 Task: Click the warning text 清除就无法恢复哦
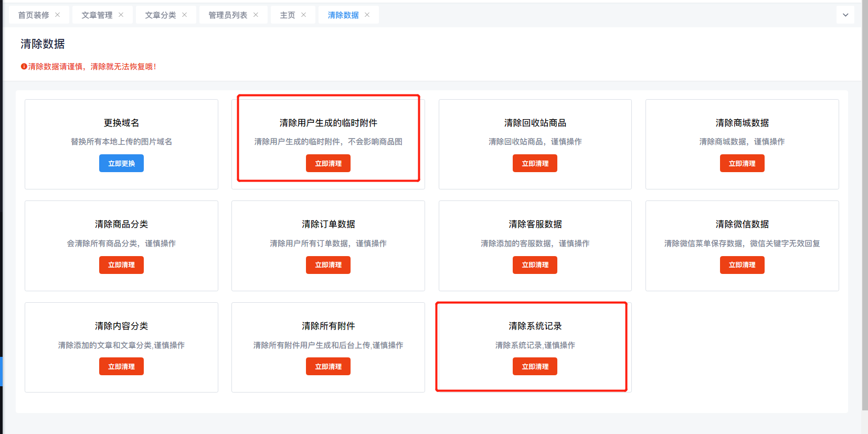[123, 67]
